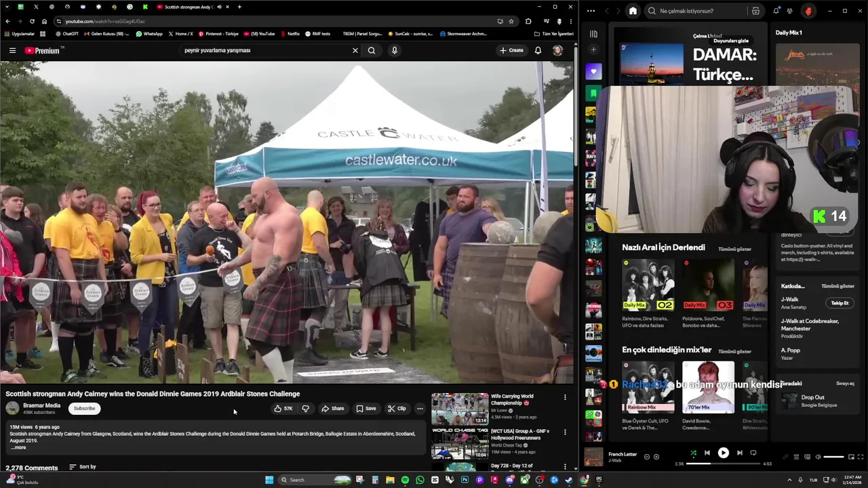Go back in Chrome browser

tap(7, 21)
